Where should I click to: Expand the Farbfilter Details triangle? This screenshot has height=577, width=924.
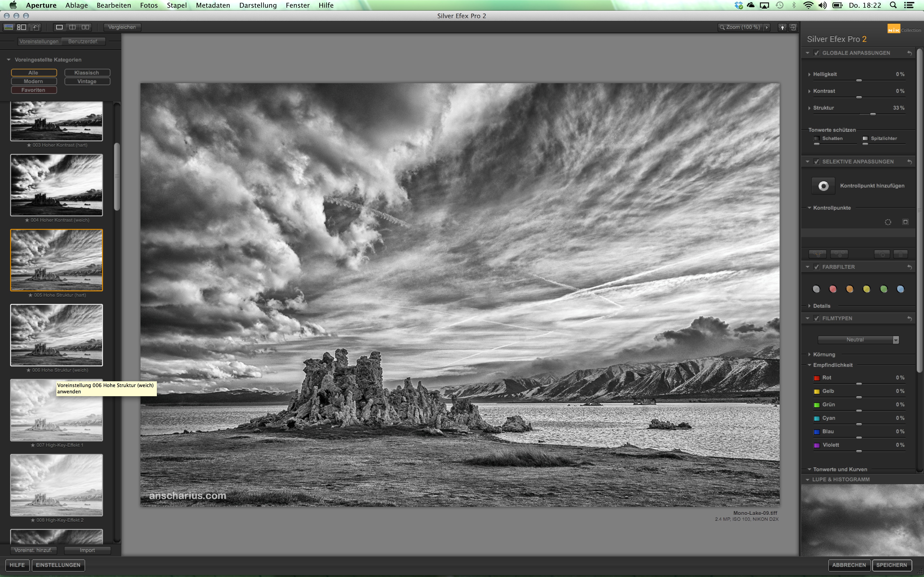(x=809, y=306)
